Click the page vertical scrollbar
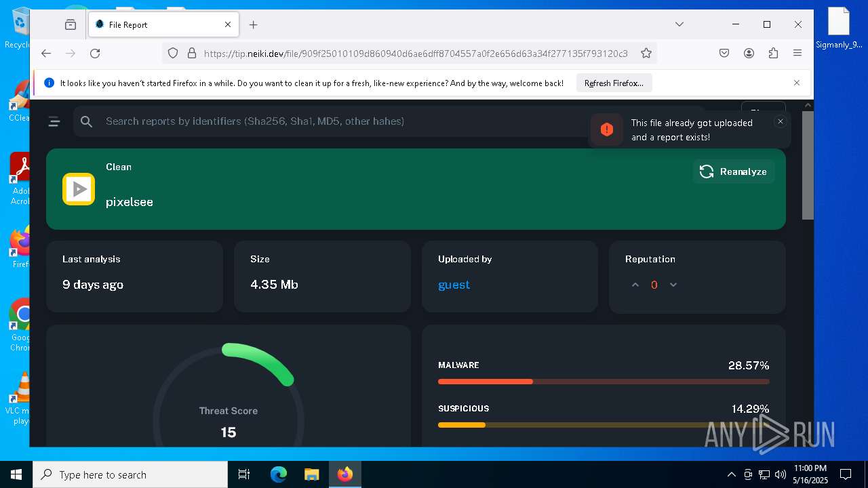Viewport: 868px width, 488px height. click(x=808, y=165)
